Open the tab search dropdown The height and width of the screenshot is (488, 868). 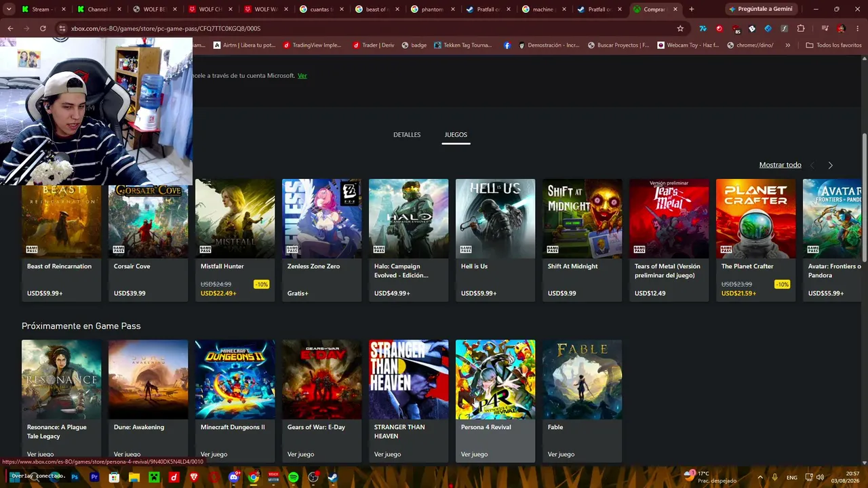tap(9, 9)
